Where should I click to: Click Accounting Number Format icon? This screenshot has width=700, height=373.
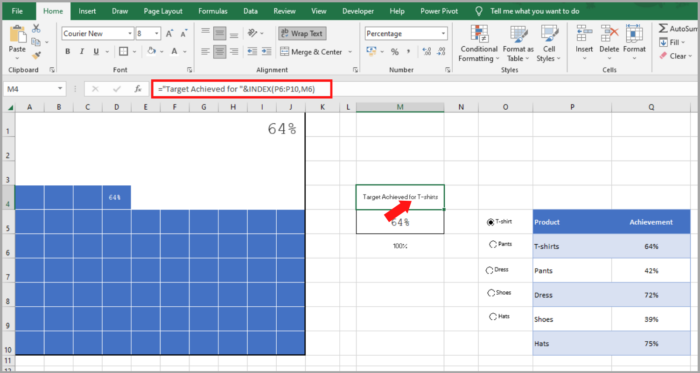(371, 52)
